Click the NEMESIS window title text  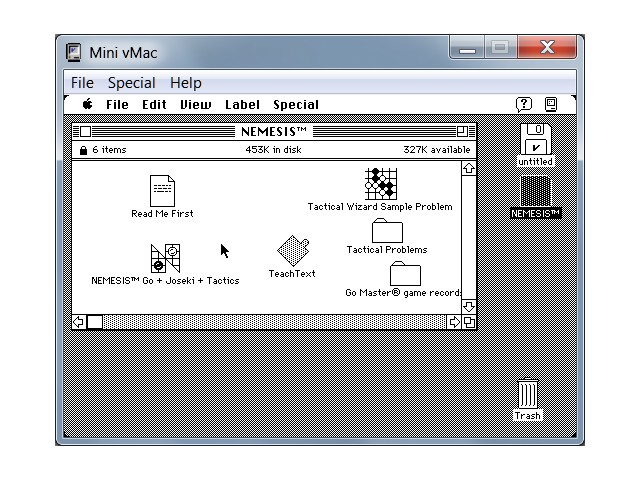point(274,131)
